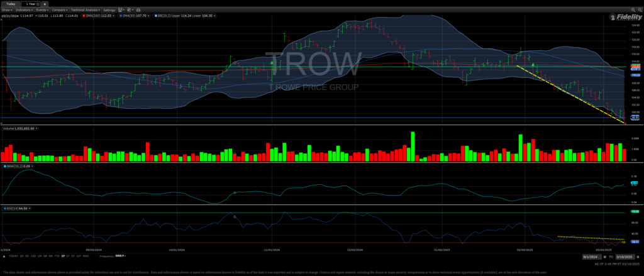Viewport: 644px width, 276px height.
Task: Select the 1Y time range
Action: tap(64, 256)
